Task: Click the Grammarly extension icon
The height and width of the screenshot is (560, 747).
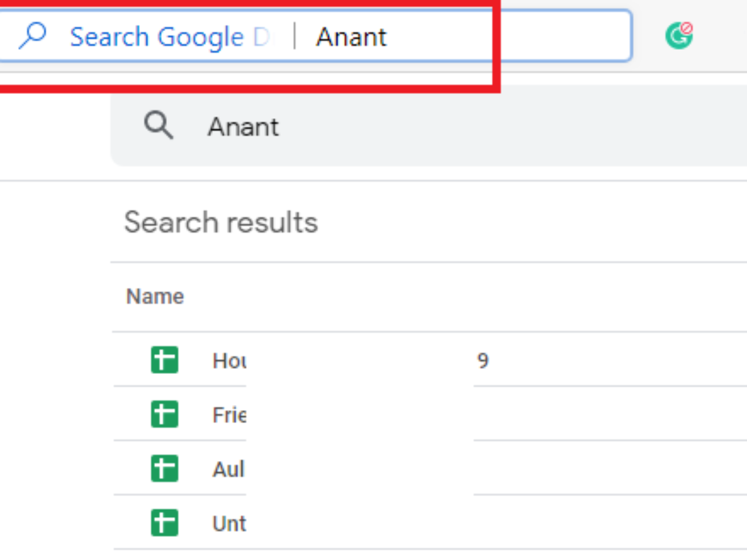Action: 679,36
